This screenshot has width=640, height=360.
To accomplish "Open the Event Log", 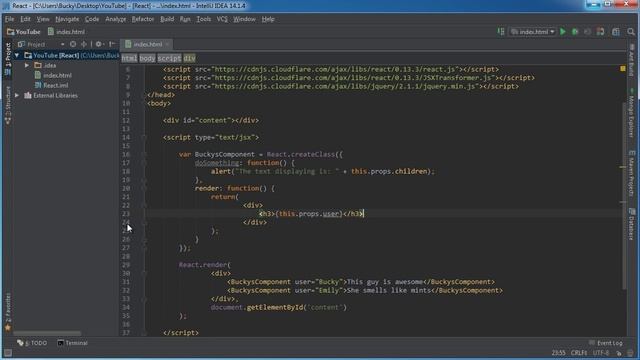I will pos(606,343).
